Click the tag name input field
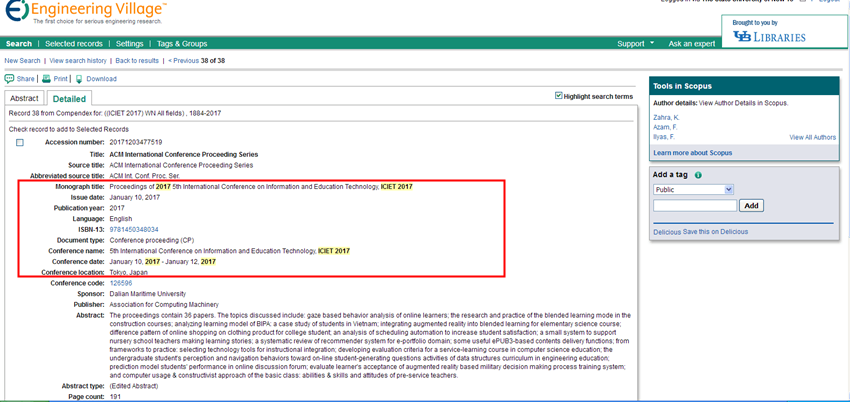The image size is (850, 402). click(x=695, y=206)
